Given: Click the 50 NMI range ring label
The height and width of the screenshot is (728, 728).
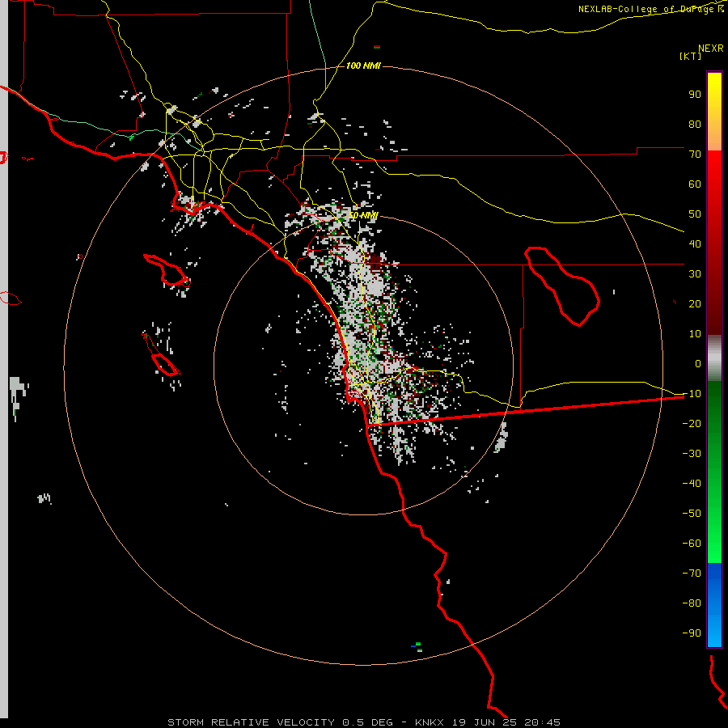Looking at the screenshot, I should click(363, 215).
